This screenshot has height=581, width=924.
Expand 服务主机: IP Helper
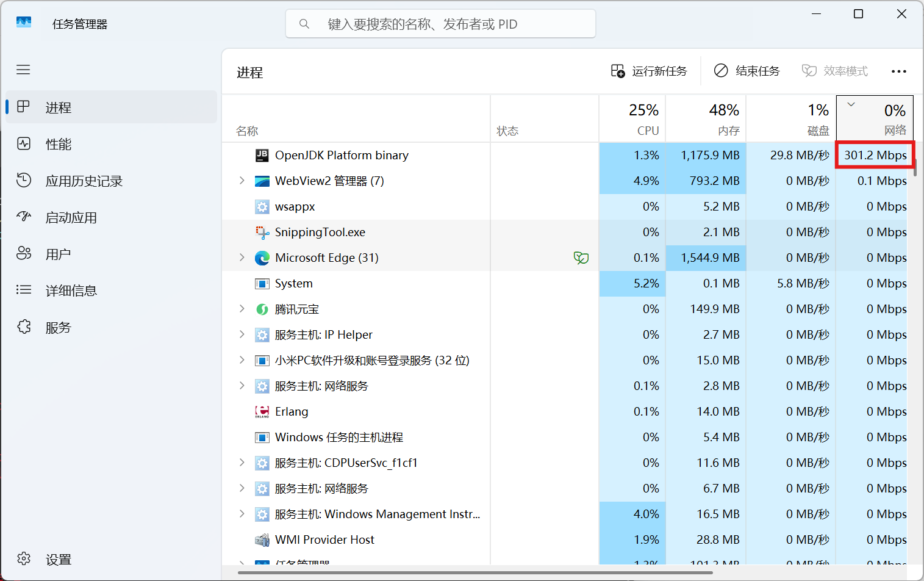[242, 334]
